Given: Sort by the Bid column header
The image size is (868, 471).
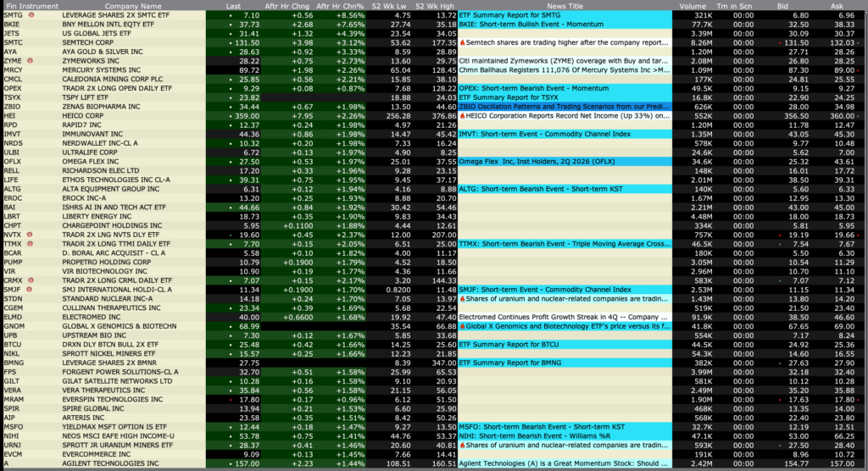Looking at the screenshot, I should [782, 6].
